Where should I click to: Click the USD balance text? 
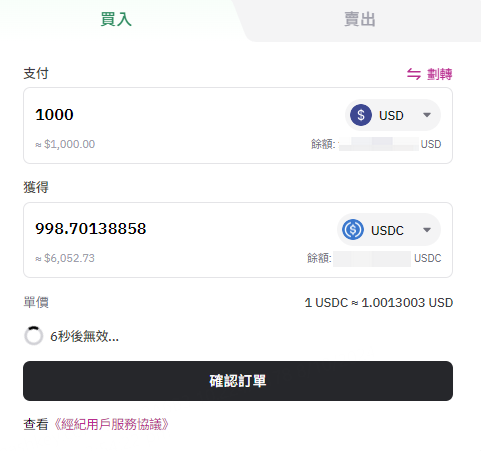click(376, 144)
